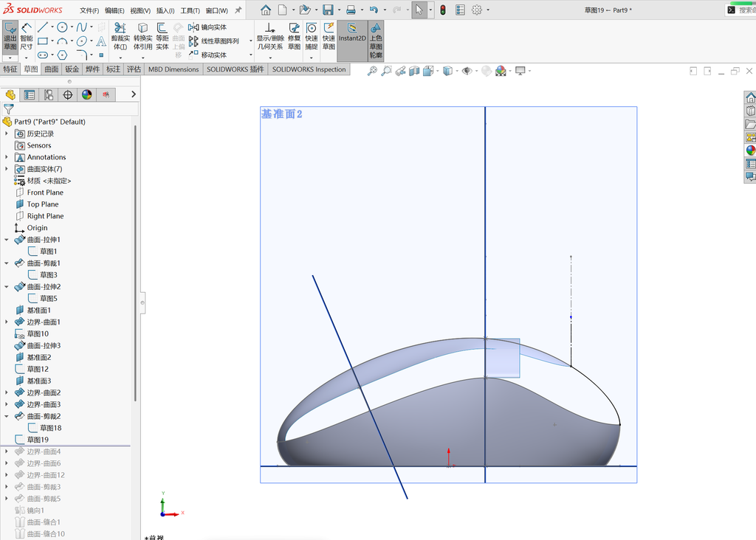Switch to the 特征 ribbon tab
Image resolution: width=756 pixels, height=540 pixels.
click(x=10, y=69)
